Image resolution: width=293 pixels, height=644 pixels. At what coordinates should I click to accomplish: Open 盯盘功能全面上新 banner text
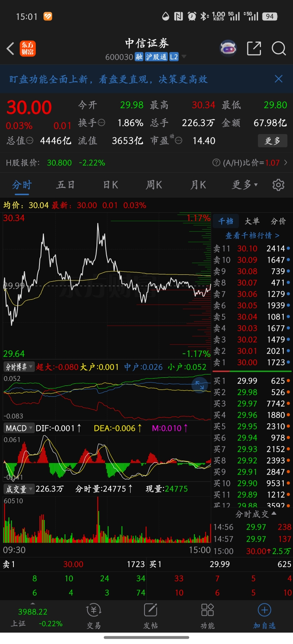[x=109, y=79]
